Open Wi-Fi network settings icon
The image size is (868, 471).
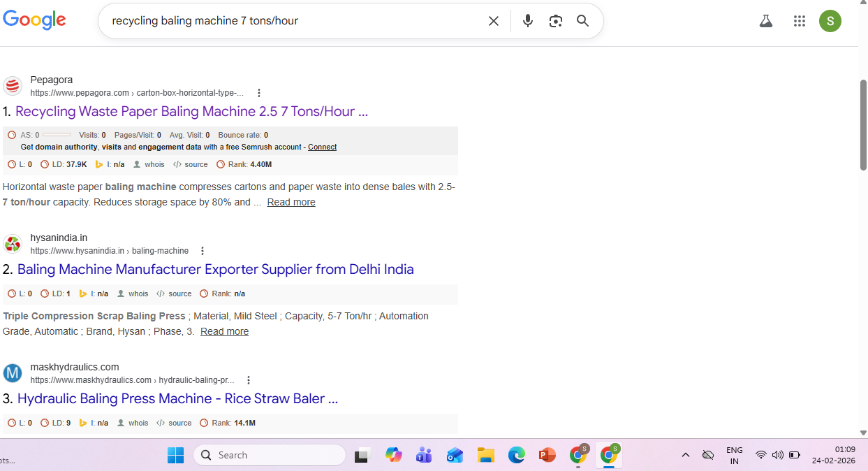coord(760,455)
